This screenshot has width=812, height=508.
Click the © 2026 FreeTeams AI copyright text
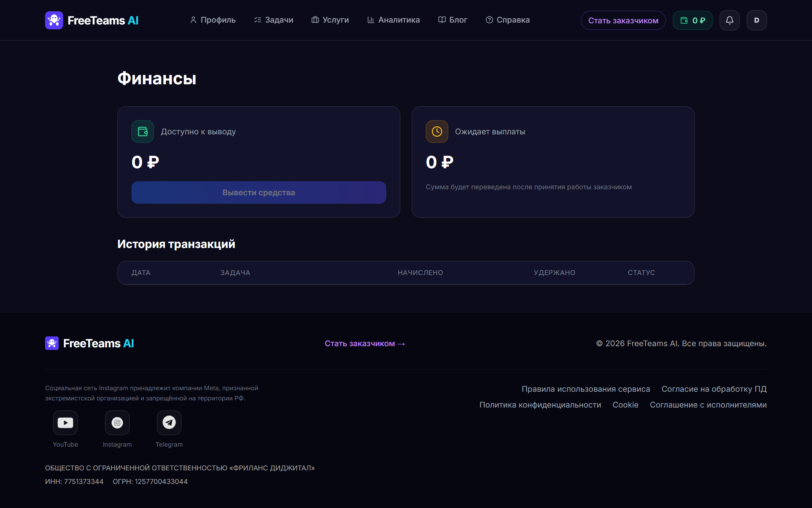coord(682,344)
